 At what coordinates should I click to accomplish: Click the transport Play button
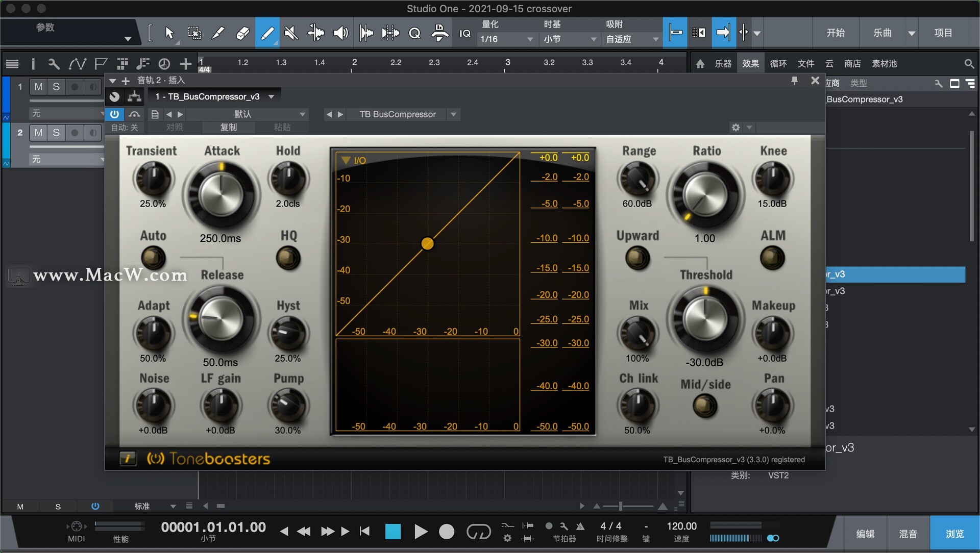(421, 532)
